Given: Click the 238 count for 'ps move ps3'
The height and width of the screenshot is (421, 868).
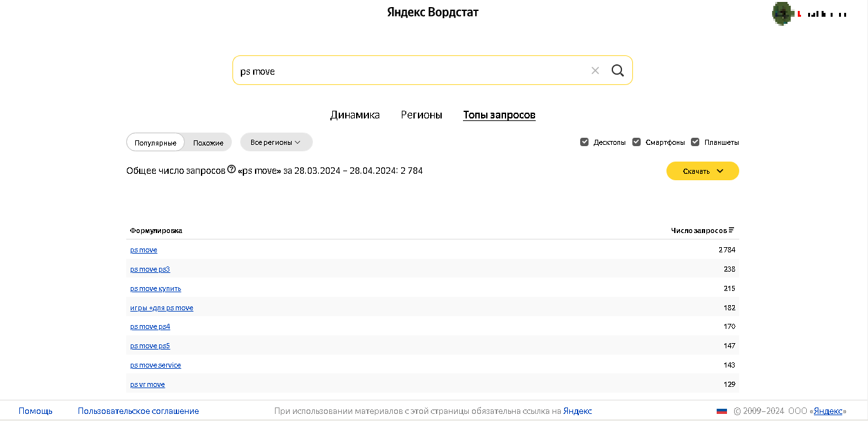Looking at the screenshot, I should (730, 269).
